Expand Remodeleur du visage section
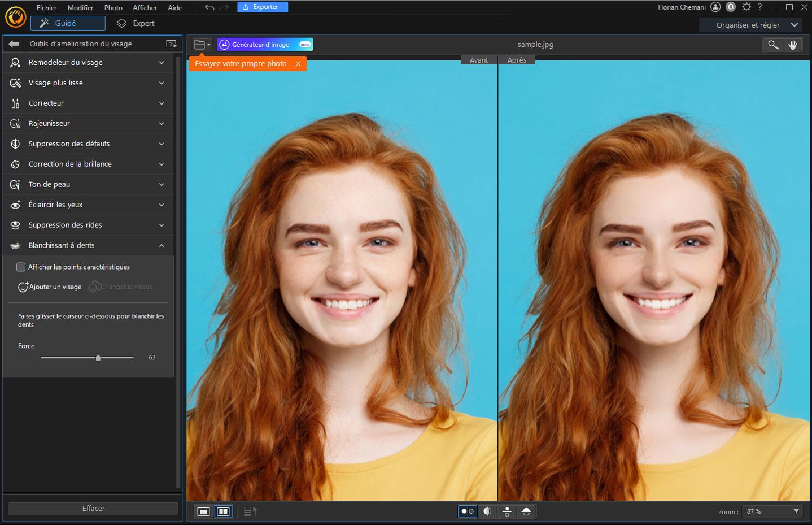 (161, 63)
